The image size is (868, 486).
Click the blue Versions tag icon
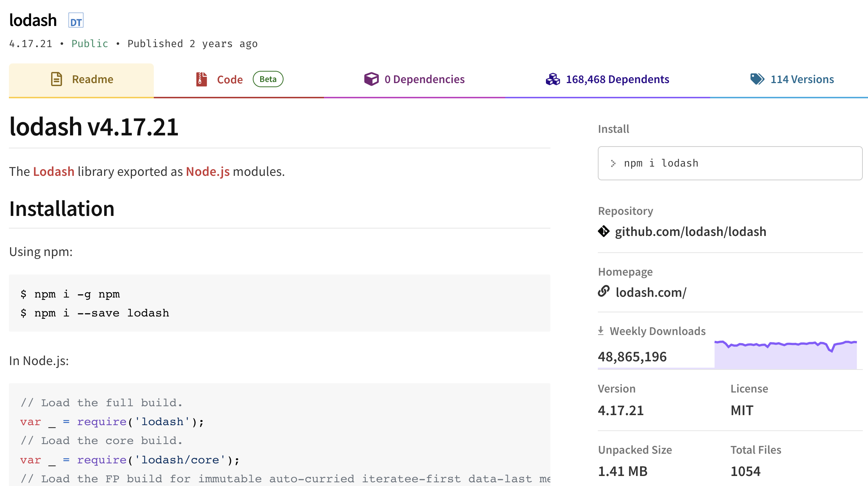(x=757, y=79)
